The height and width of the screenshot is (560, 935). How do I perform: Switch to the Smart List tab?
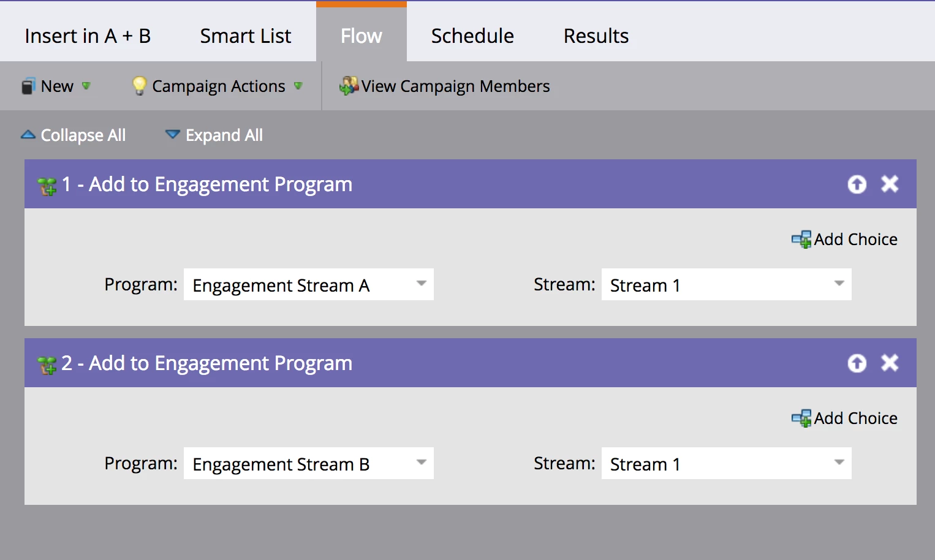pyautogui.click(x=246, y=36)
